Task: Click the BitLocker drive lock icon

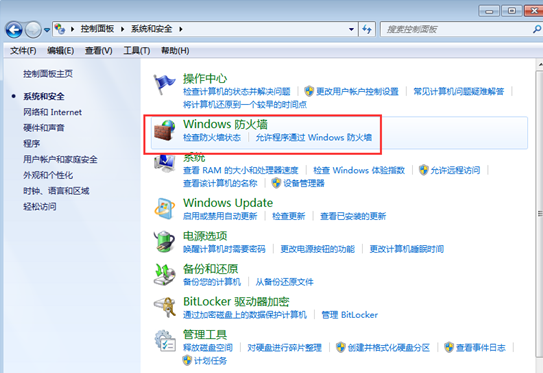Action: [x=164, y=307]
